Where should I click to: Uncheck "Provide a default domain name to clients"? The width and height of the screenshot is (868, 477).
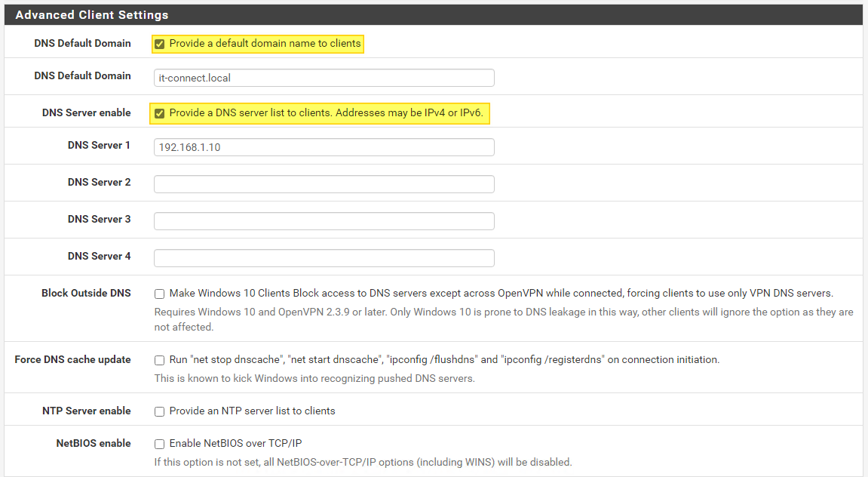(x=159, y=44)
